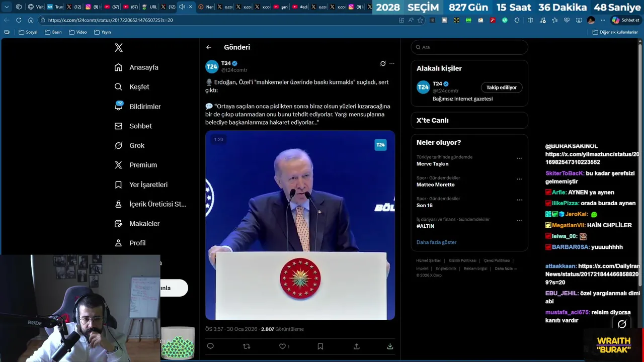The height and width of the screenshot is (362, 644).
Task: Open Grok from the sidebar
Action: coord(130,145)
